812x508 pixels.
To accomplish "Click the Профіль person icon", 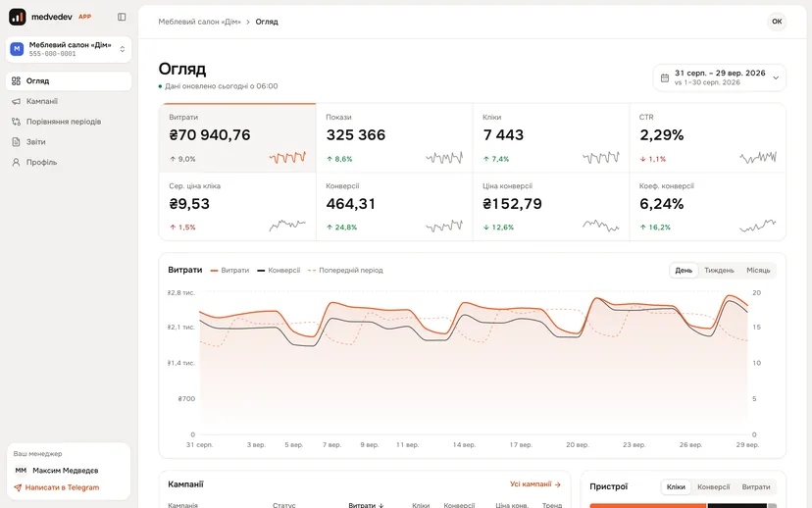I will pos(16,162).
